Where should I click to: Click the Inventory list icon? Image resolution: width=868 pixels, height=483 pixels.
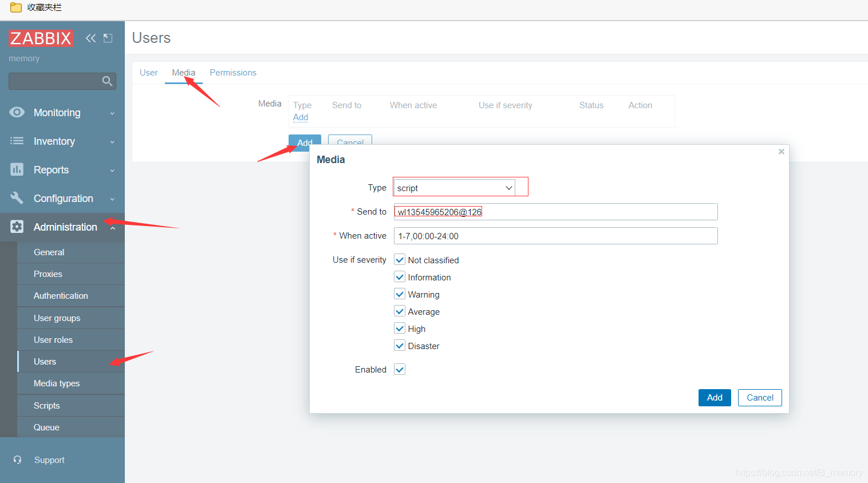click(17, 141)
